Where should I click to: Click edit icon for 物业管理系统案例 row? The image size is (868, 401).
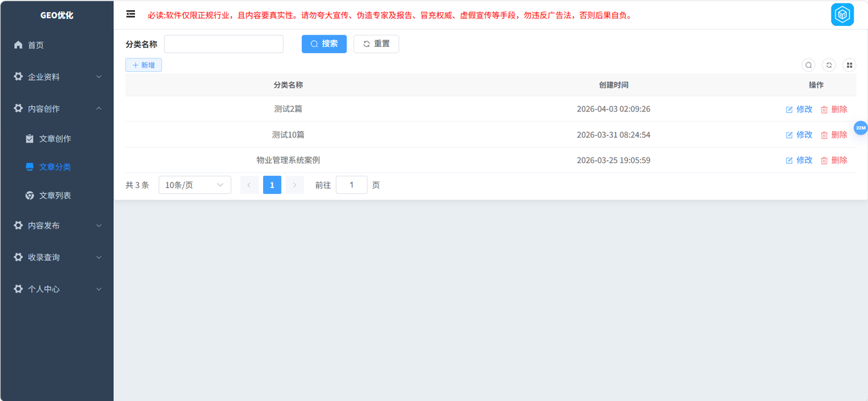click(789, 160)
